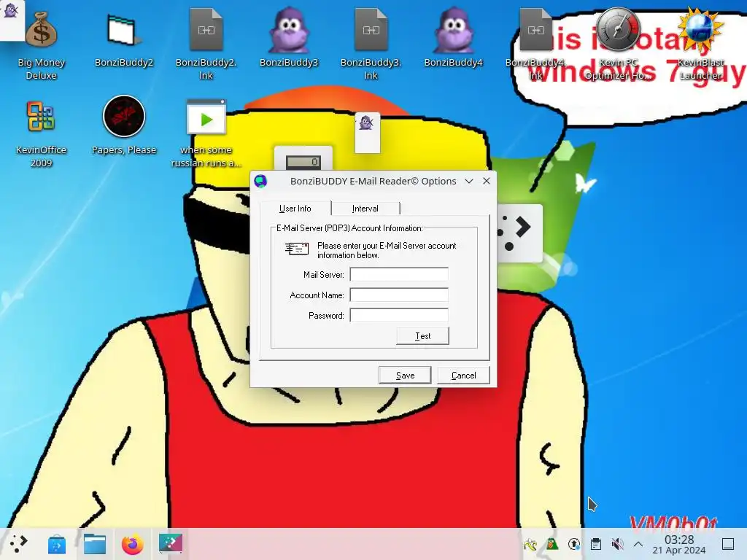The height and width of the screenshot is (560, 747).
Task: Click the envelope icon in the account info group
Action: point(297,248)
